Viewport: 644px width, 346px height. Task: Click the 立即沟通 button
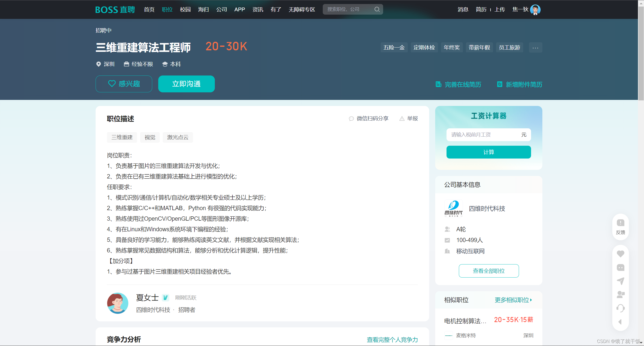[x=186, y=84]
